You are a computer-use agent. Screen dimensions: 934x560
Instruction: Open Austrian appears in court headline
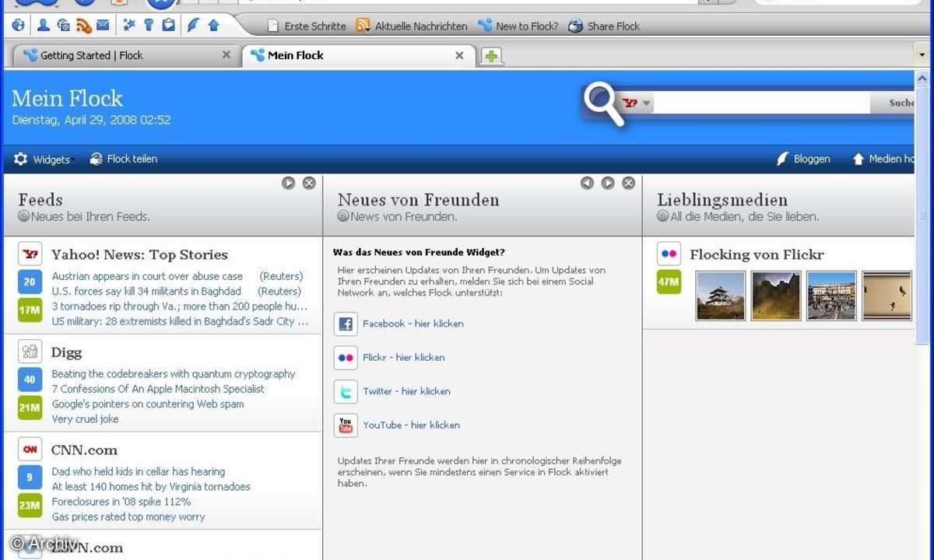click(x=148, y=276)
